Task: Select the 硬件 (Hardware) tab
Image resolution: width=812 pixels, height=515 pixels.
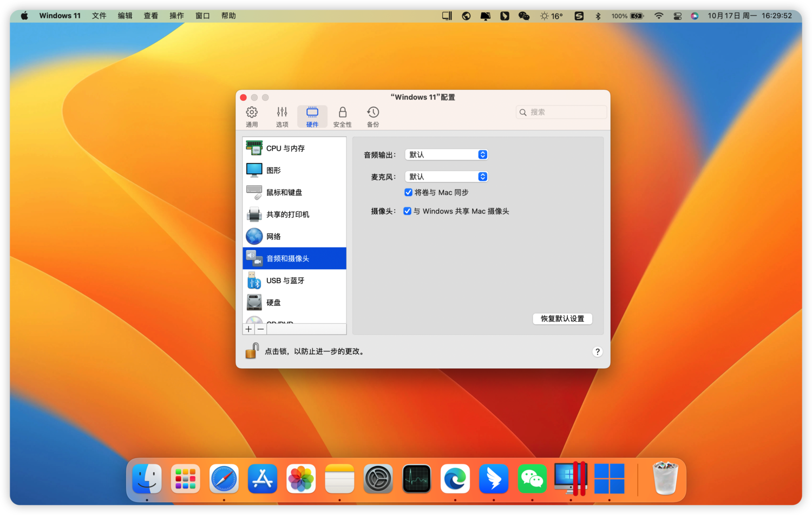Action: coord(312,117)
